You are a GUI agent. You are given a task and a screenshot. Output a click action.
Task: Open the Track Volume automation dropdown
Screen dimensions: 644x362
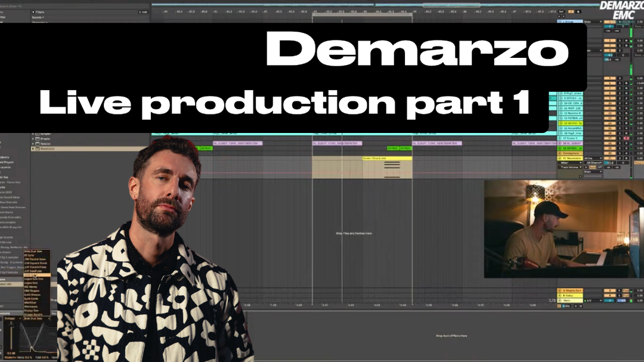[571, 167]
